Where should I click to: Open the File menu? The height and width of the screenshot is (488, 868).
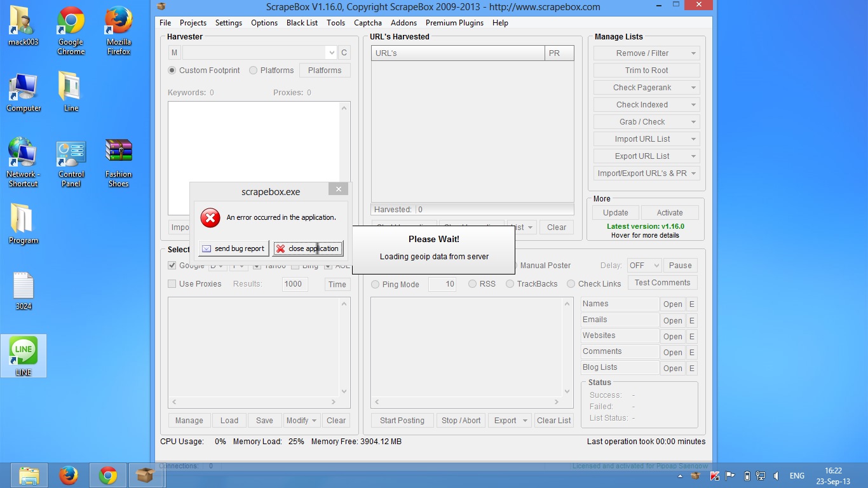pyautogui.click(x=165, y=23)
